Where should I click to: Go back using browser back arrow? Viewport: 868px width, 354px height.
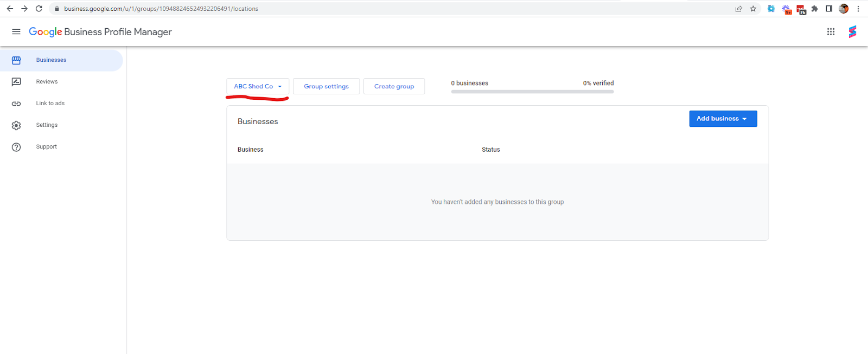click(10, 9)
